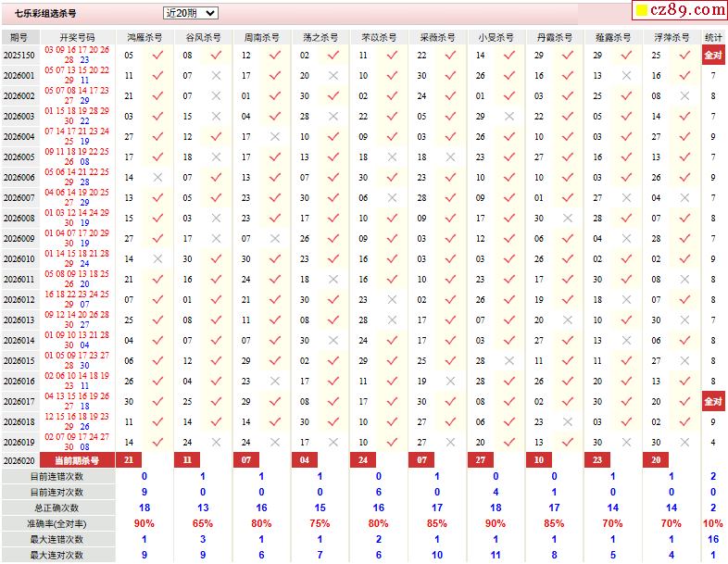This screenshot has width=728, height=564.
Task: Click current kill number 21 under 鸿雁
Action: click(x=129, y=460)
